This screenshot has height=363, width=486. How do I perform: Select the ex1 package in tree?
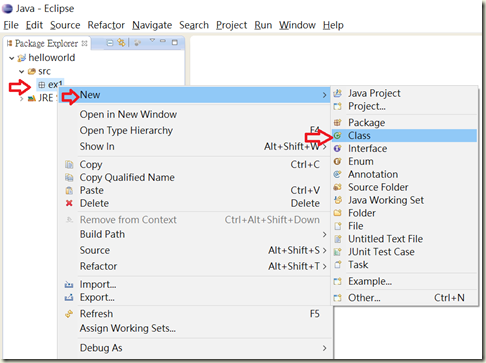click(51, 85)
